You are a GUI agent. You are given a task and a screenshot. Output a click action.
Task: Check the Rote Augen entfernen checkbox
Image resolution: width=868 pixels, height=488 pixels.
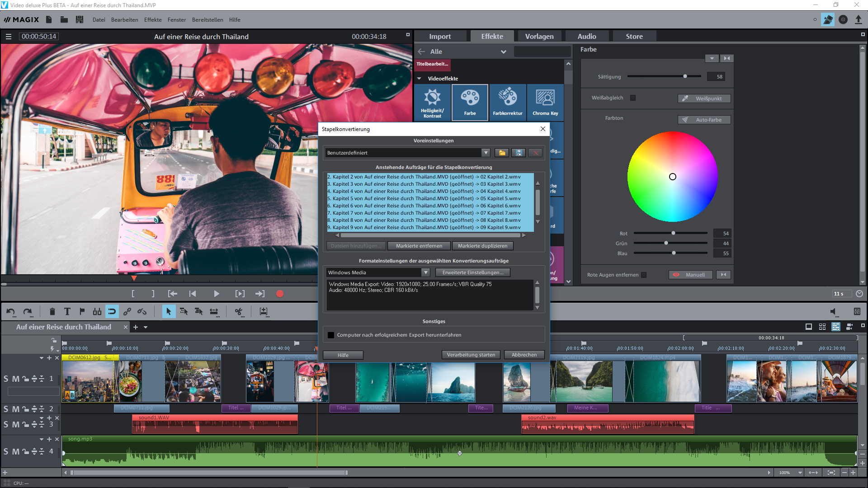[644, 275]
